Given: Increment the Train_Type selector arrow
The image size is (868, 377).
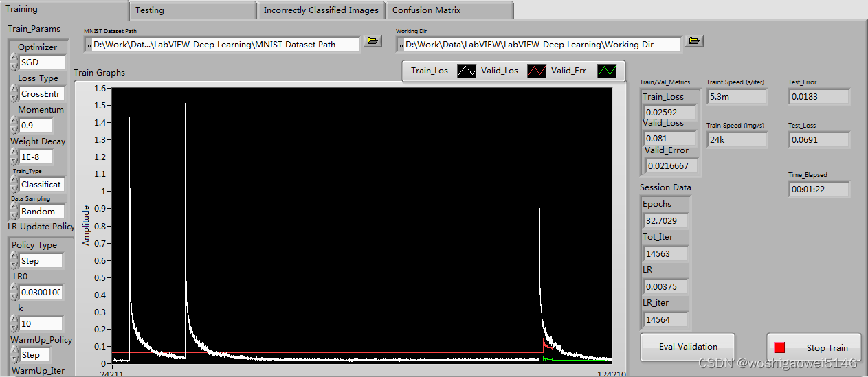Looking at the screenshot, I should click(14, 181).
